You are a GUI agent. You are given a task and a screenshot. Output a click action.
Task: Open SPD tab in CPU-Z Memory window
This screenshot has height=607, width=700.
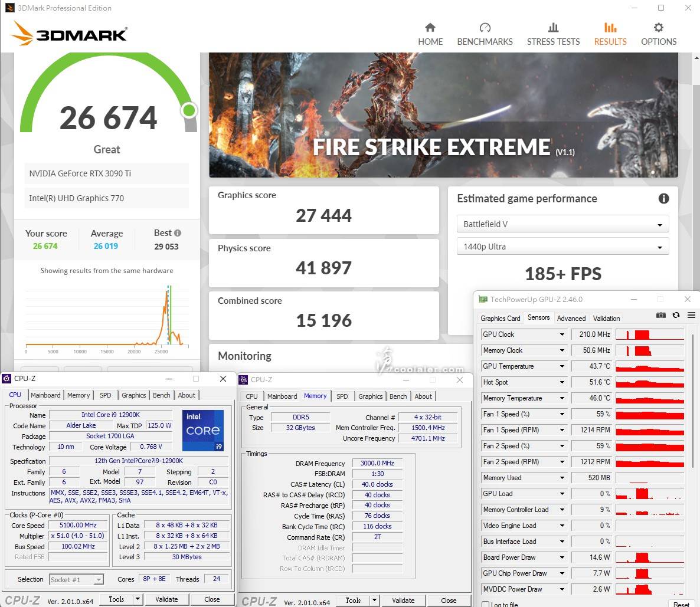point(342,396)
